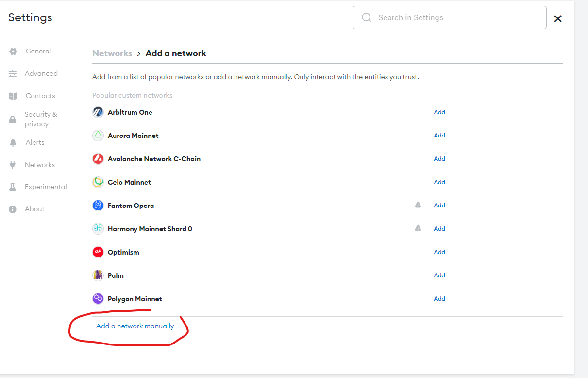Open the Contacts settings tab

coord(40,96)
